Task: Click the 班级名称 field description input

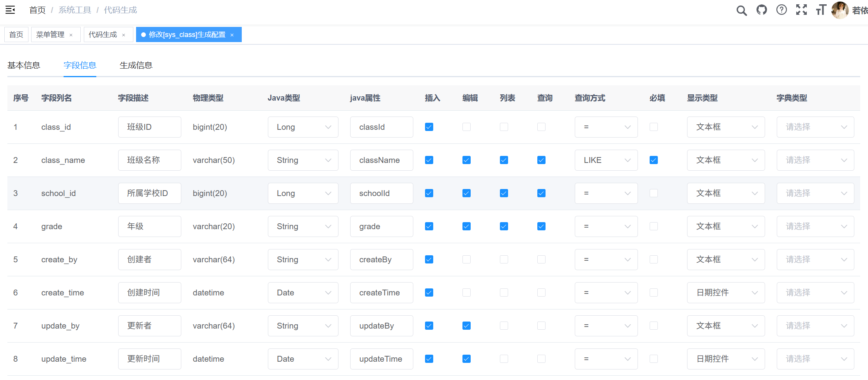Action: click(x=149, y=160)
